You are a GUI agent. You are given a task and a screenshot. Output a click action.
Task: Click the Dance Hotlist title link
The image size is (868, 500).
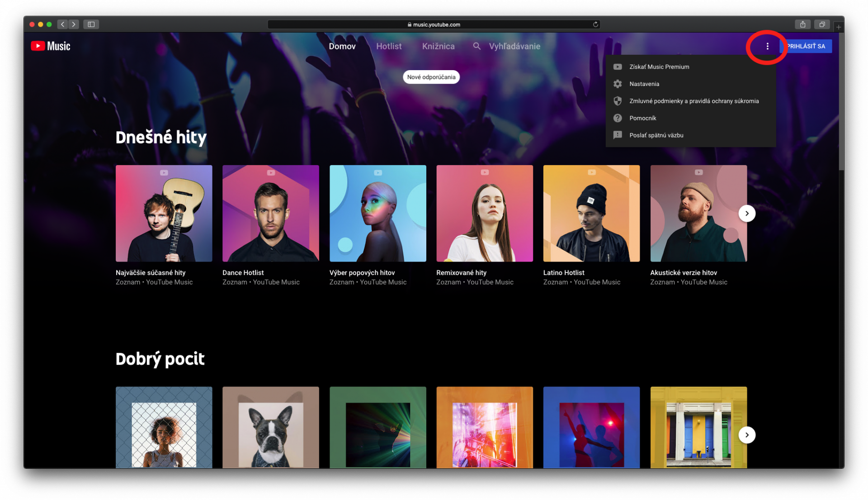click(x=243, y=273)
